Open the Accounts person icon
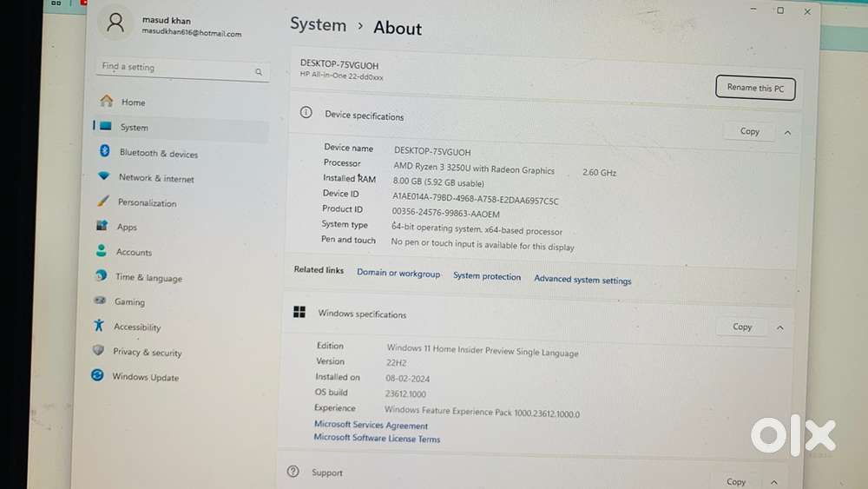Screen dimensions: 868x489 pos(102,250)
